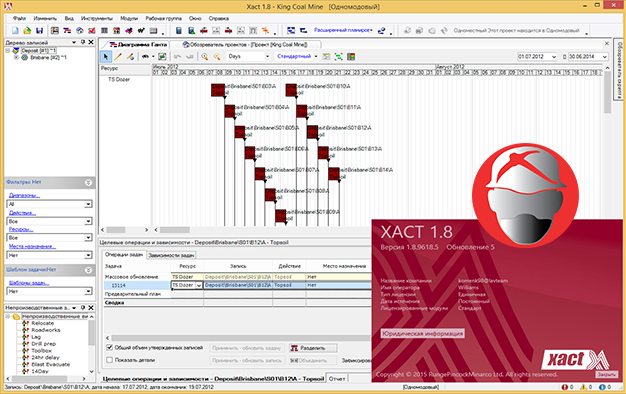Click the Save project disk icon
This screenshot has height=394, width=626.
point(39,30)
